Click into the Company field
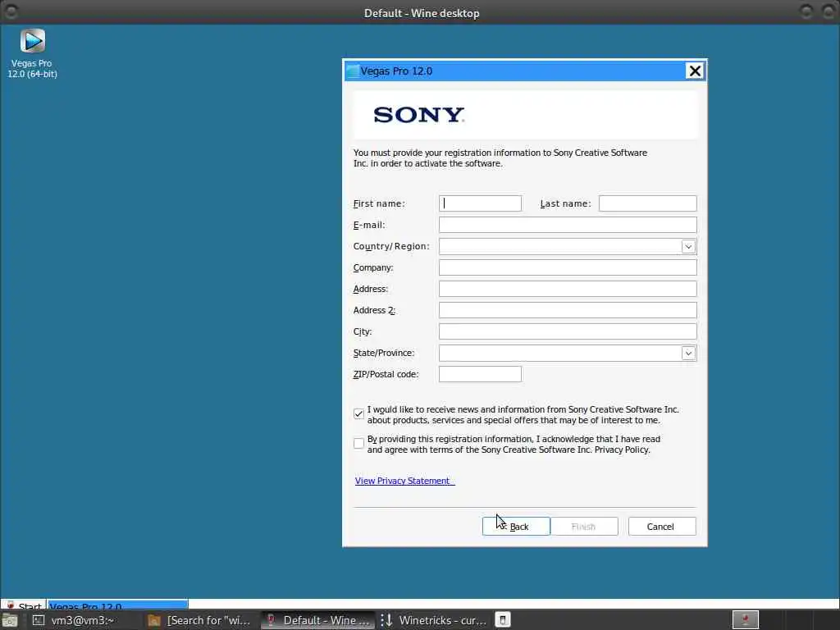The width and height of the screenshot is (840, 630). click(x=568, y=267)
